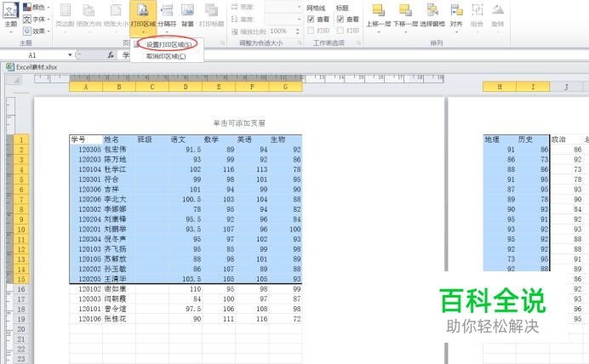
Task: Open 调整为合适大小 dialog launcher
Action: (x=300, y=43)
